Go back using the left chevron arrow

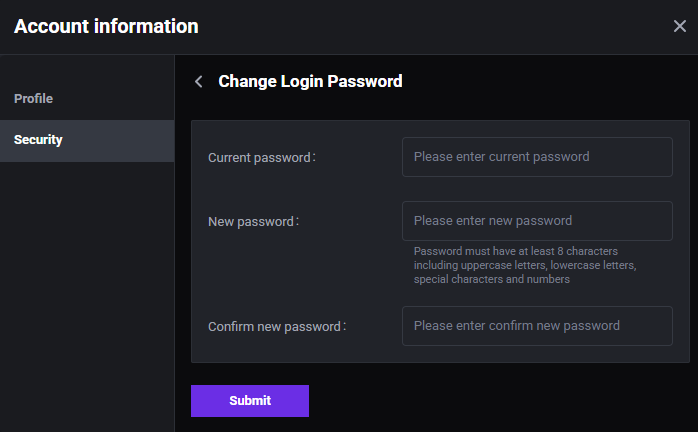coord(199,82)
